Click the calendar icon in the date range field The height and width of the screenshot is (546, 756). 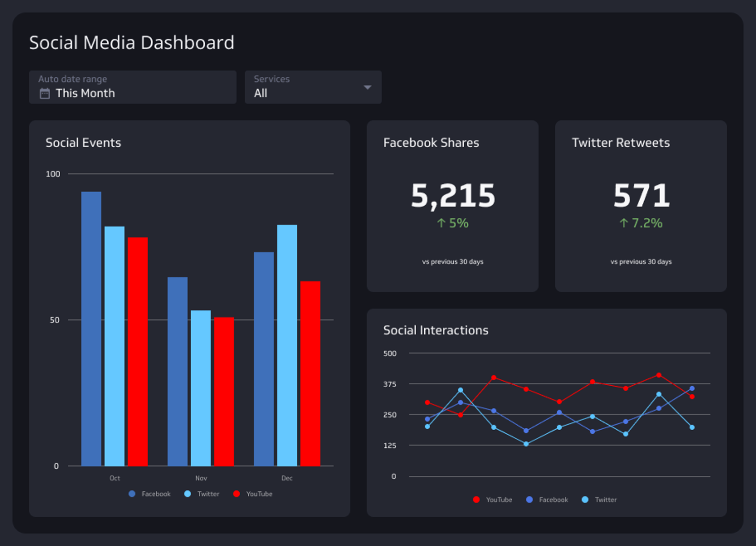pyautogui.click(x=45, y=93)
